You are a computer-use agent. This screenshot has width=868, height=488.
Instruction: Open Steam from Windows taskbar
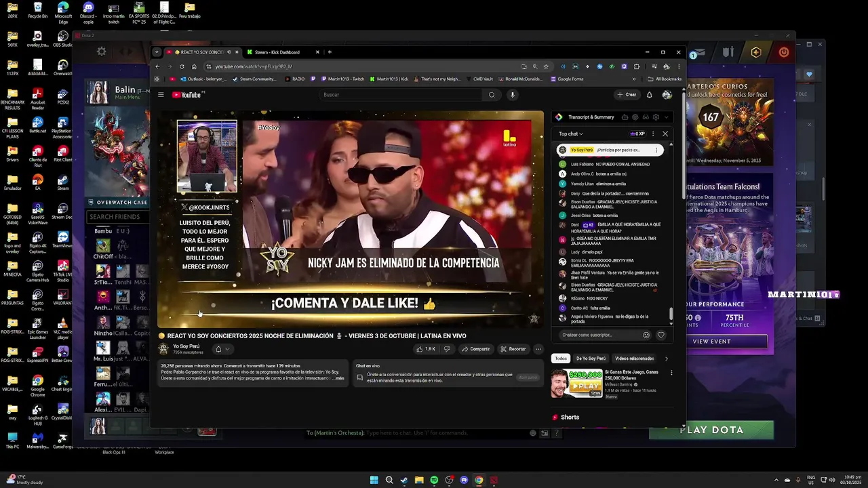coord(404,480)
